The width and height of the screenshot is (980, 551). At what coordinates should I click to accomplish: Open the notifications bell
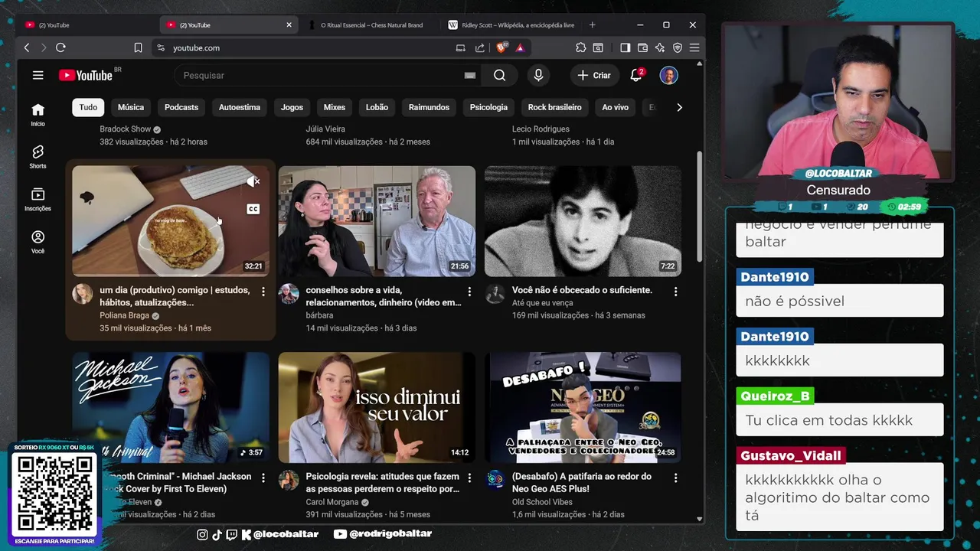636,75
